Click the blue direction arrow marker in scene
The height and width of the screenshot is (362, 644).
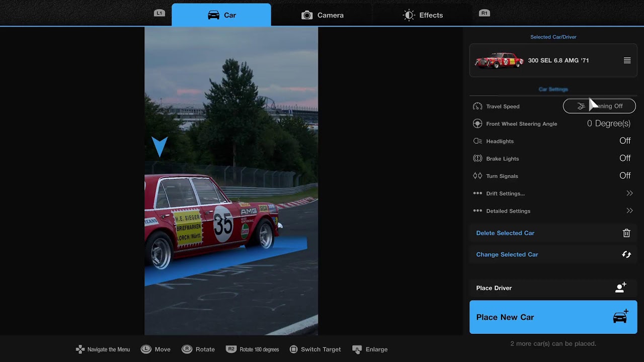[x=159, y=146]
